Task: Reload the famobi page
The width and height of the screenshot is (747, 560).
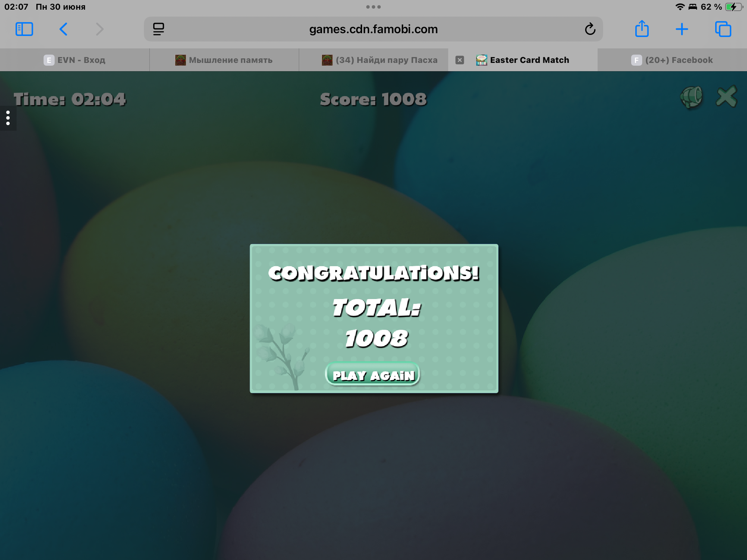Action: [x=590, y=29]
